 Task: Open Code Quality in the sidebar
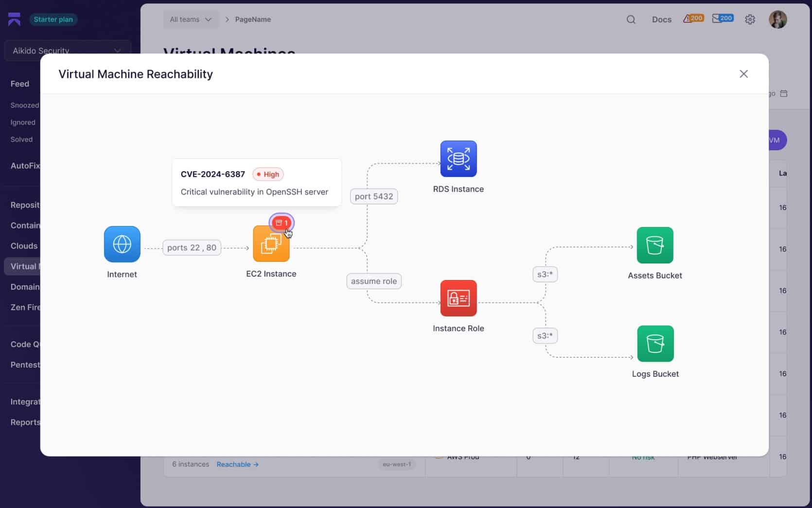point(25,344)
